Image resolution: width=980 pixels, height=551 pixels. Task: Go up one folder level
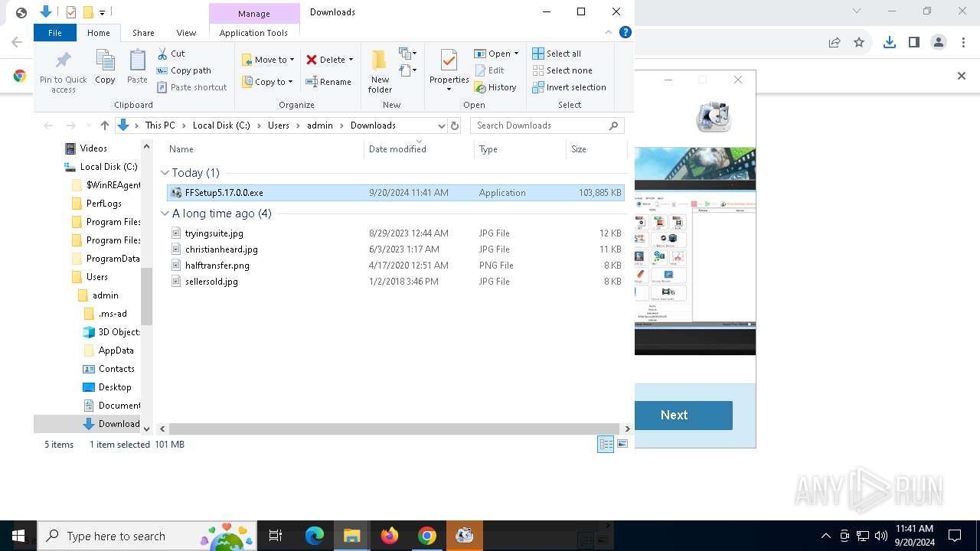click(x=105, y=126)
